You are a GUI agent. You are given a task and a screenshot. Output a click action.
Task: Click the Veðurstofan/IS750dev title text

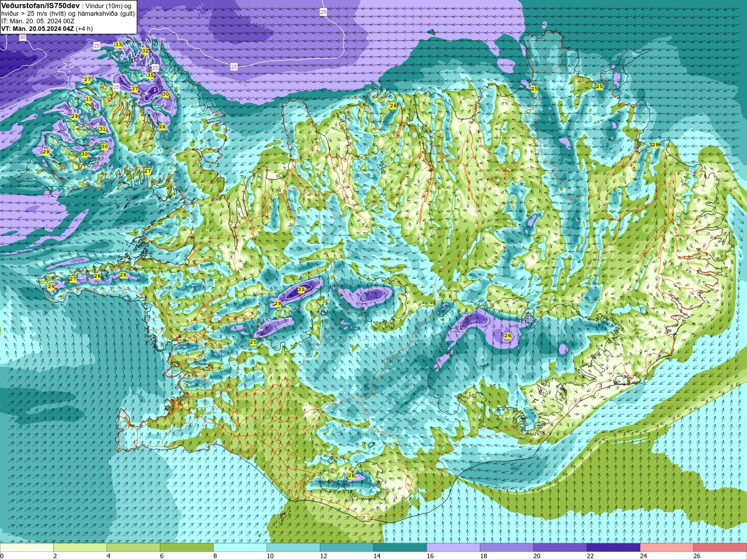click(40, 5)
